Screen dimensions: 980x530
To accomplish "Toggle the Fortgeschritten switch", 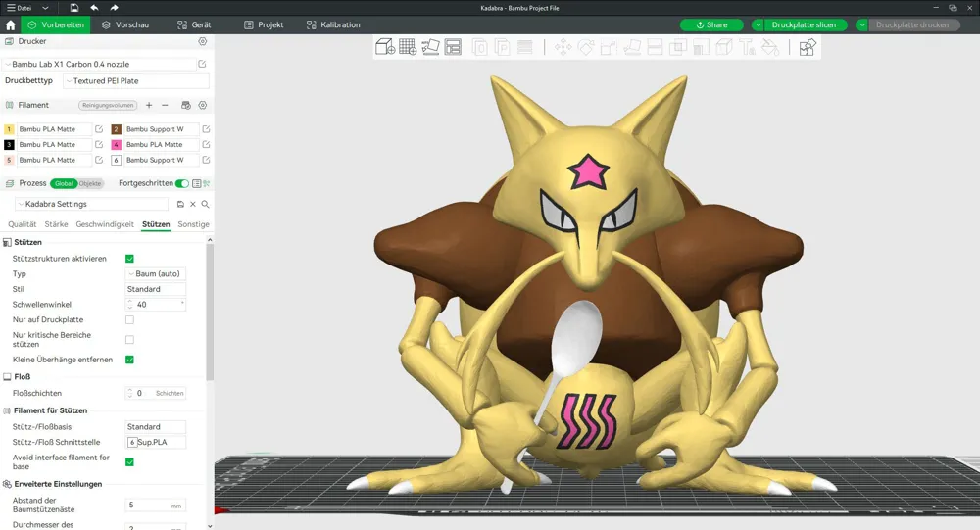I will tap(182, 183).
